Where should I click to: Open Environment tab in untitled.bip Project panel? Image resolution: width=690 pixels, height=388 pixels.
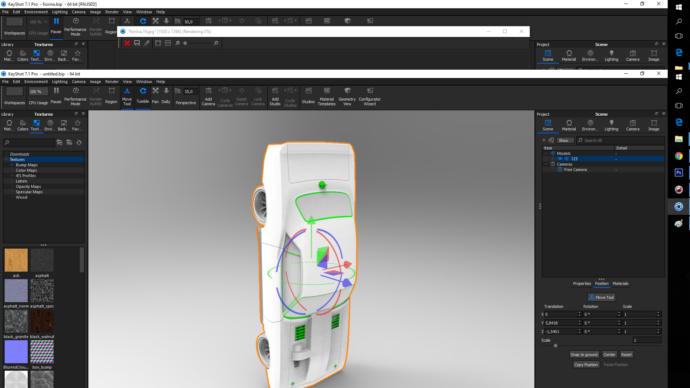(590, 125)
